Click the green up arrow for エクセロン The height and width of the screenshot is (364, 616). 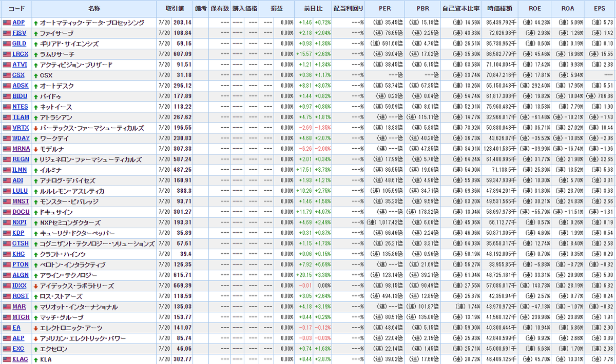[35, 349]
